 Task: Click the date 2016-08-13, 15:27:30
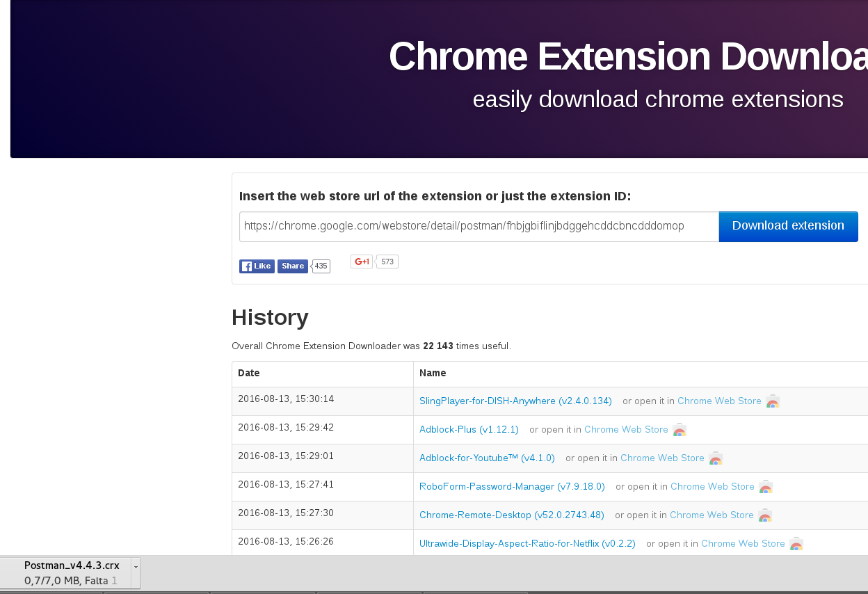pyautogui.click(x=286, y=513)
